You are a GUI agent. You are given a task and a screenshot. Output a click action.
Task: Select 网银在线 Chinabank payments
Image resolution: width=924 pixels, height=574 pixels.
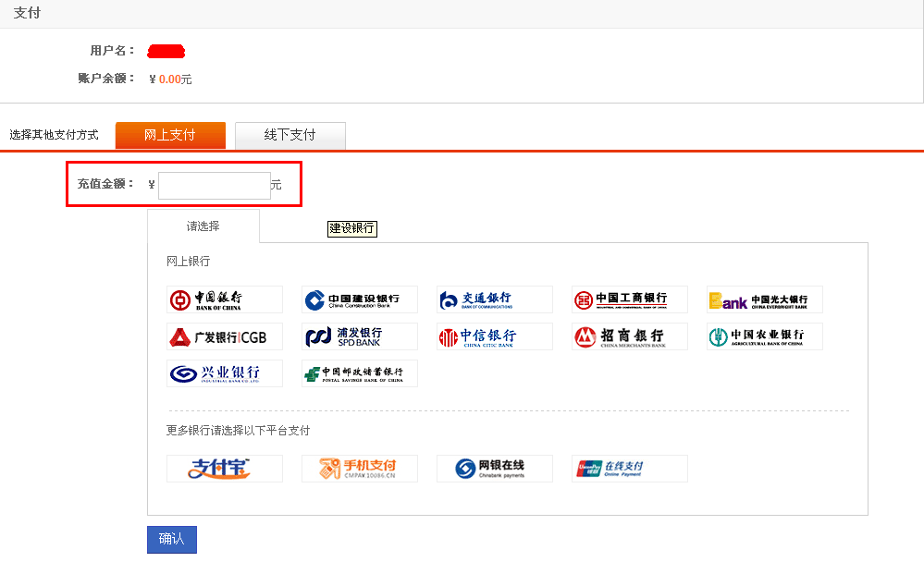pos(495,469)
